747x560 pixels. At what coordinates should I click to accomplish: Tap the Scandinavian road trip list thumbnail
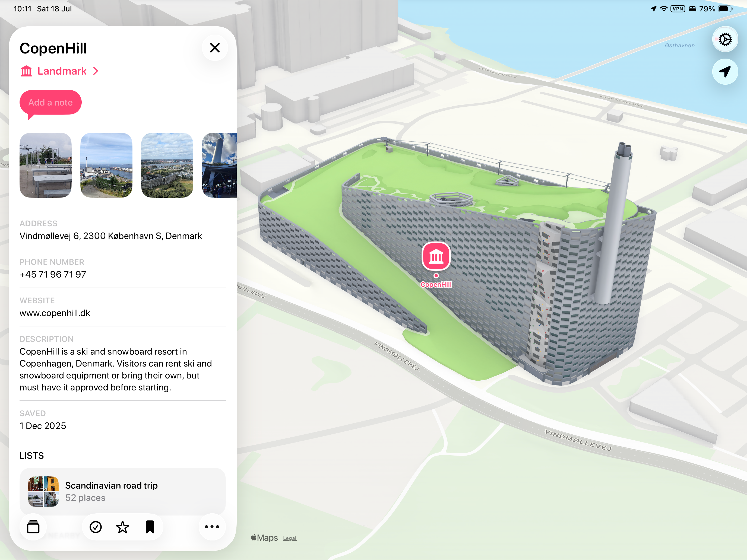43,491
